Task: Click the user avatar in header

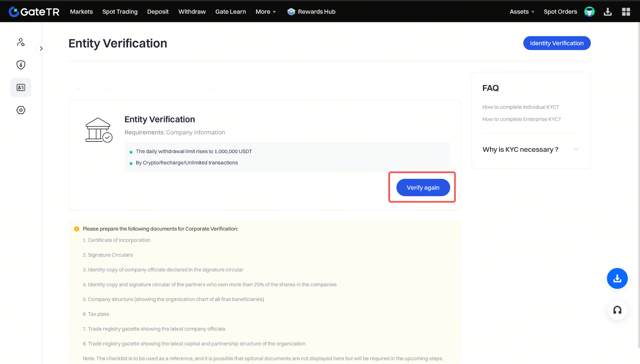Action: coord(589,12)
